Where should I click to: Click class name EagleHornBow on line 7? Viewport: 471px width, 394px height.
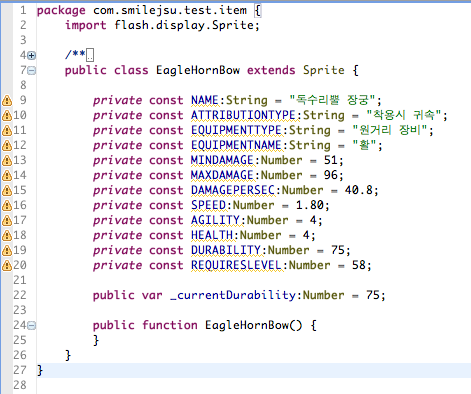(198, 70)
